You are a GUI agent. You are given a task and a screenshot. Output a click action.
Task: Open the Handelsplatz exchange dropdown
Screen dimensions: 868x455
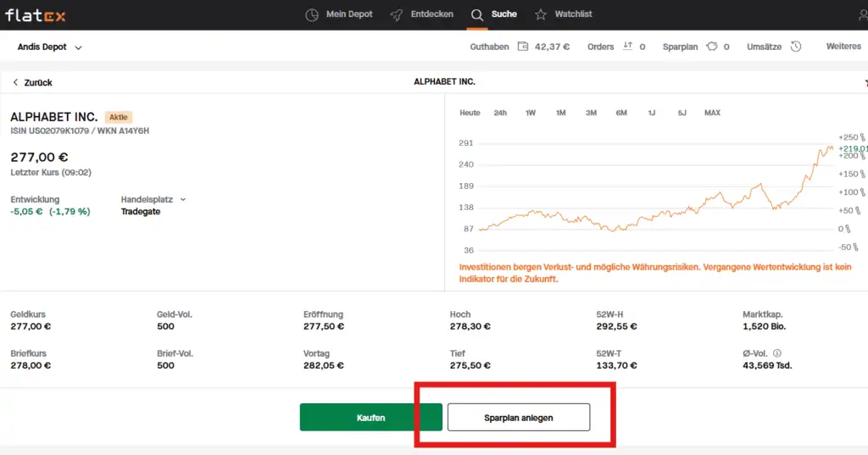coord(183,200)
